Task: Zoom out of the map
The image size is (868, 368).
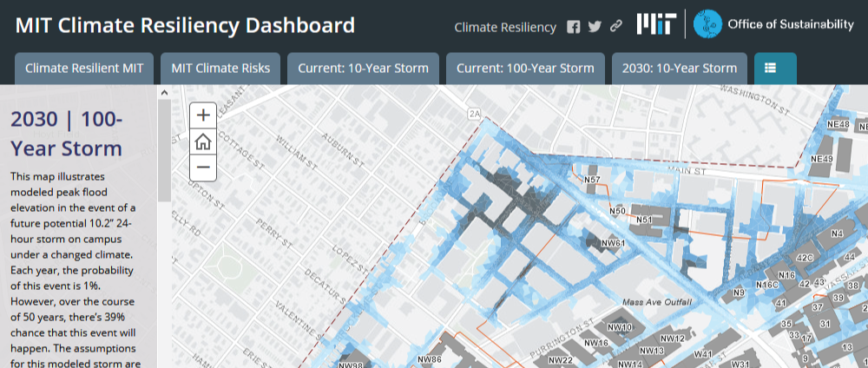Action: pos(203,168)
